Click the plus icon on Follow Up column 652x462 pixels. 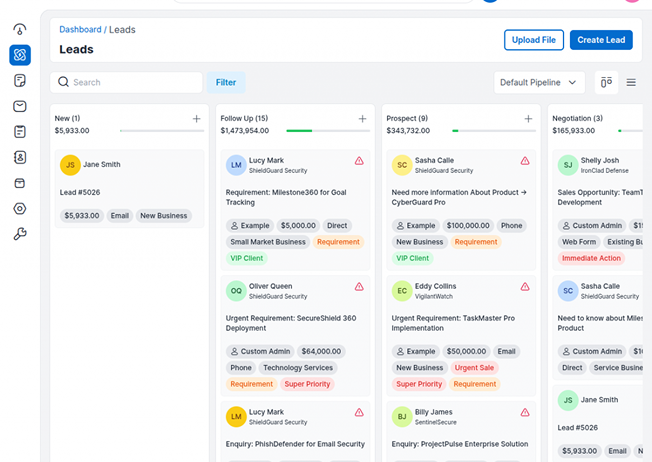coord(362,119)
